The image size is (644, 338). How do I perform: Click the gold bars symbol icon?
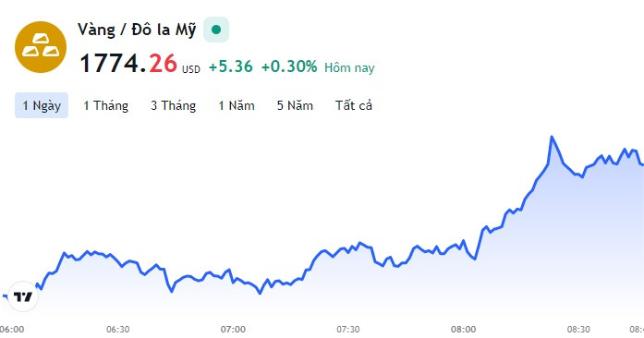[41, 47]
